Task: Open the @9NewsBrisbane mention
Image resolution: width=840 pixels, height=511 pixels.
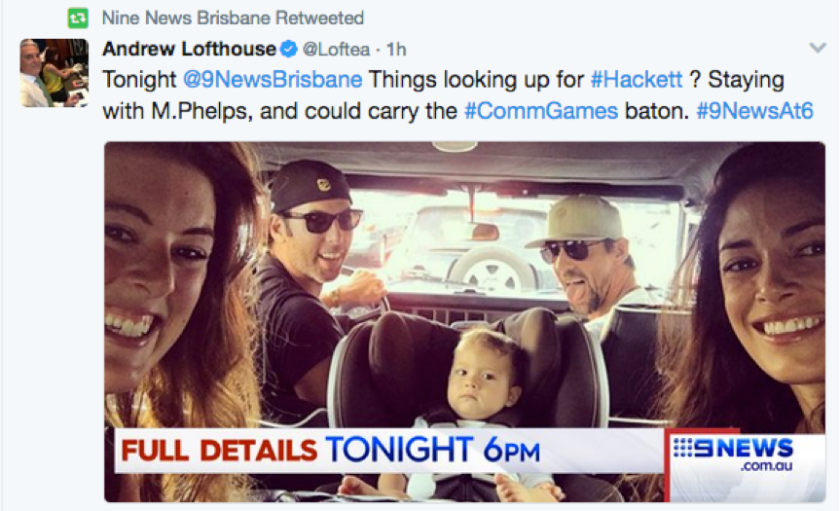Action: [273, 80]
